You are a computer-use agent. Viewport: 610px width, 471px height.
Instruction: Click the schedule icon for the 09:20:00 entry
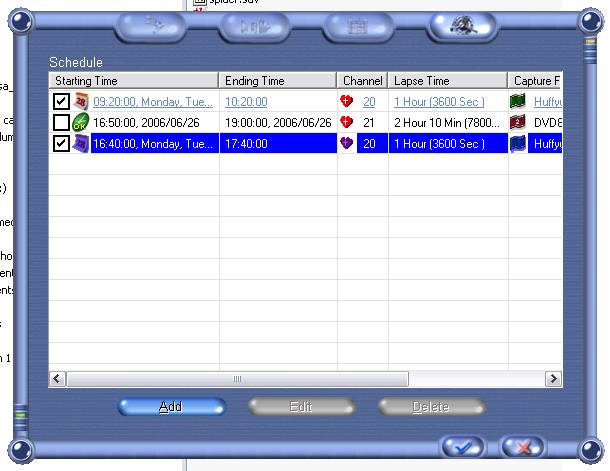(x=82, y=101)
